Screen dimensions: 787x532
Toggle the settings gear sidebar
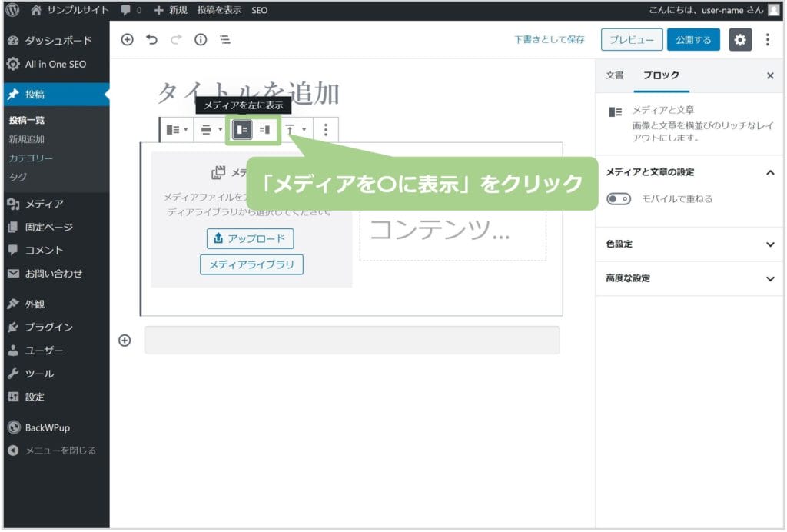pos(740,40)
